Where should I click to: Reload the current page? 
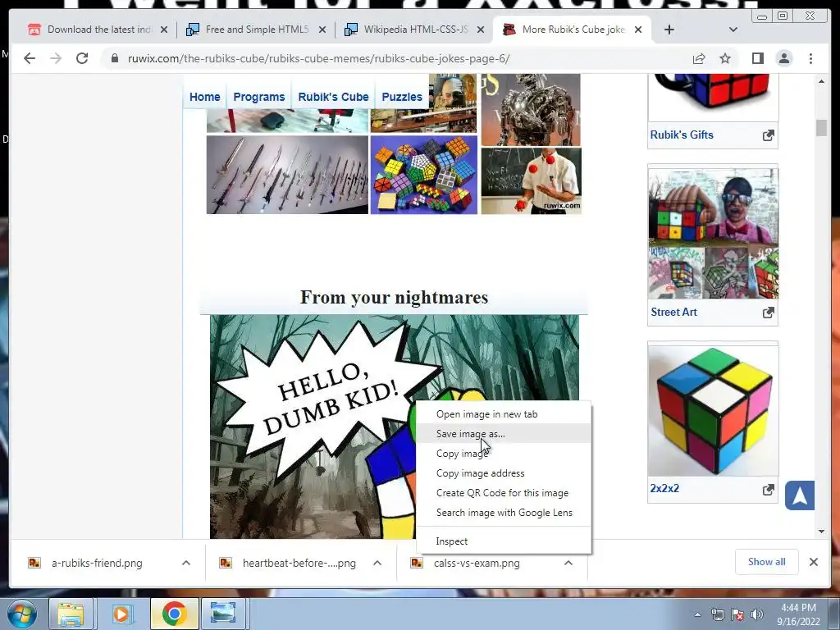pyautogui.click(x=82, y=58)
